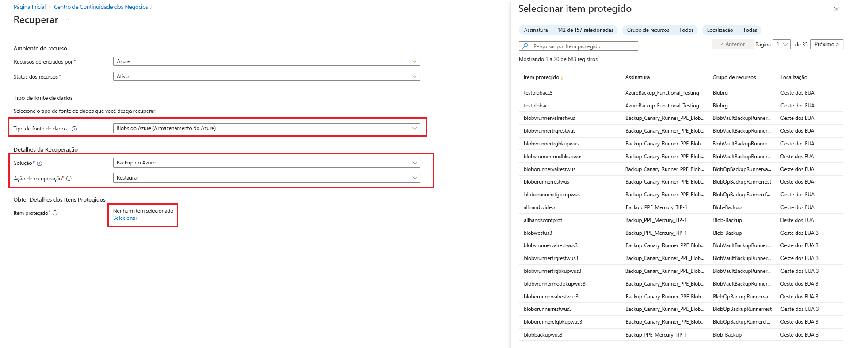
Task: Click info icon next to Item protegido
Action: (55, 213)
